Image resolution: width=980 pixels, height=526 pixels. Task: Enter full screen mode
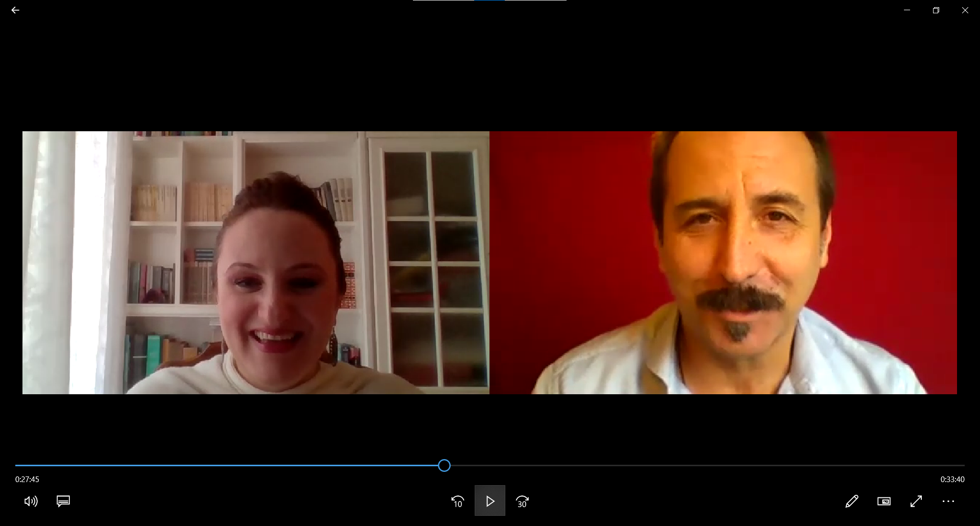tap(916, 501)
